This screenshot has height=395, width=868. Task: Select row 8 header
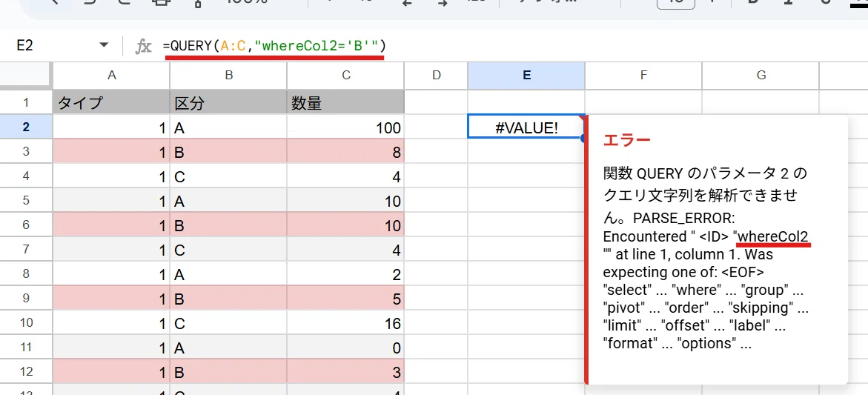(x=26, y=274)
